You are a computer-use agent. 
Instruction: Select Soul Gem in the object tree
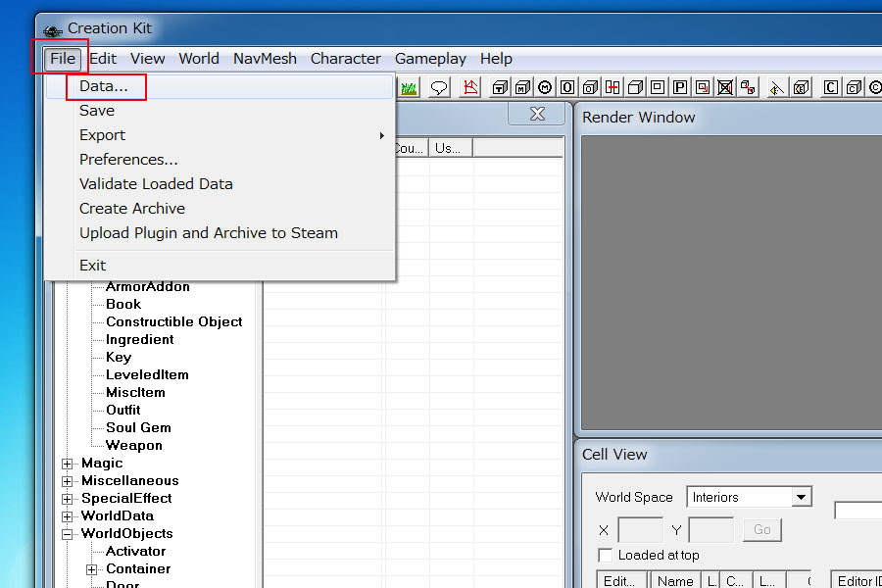click(138, 427)
